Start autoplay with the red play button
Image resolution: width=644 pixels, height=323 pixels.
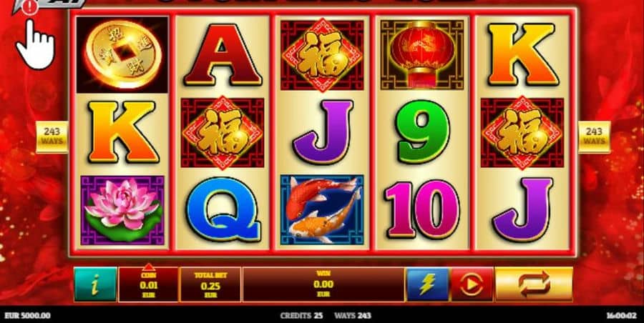pyautogui.click(x=472, y=284)
